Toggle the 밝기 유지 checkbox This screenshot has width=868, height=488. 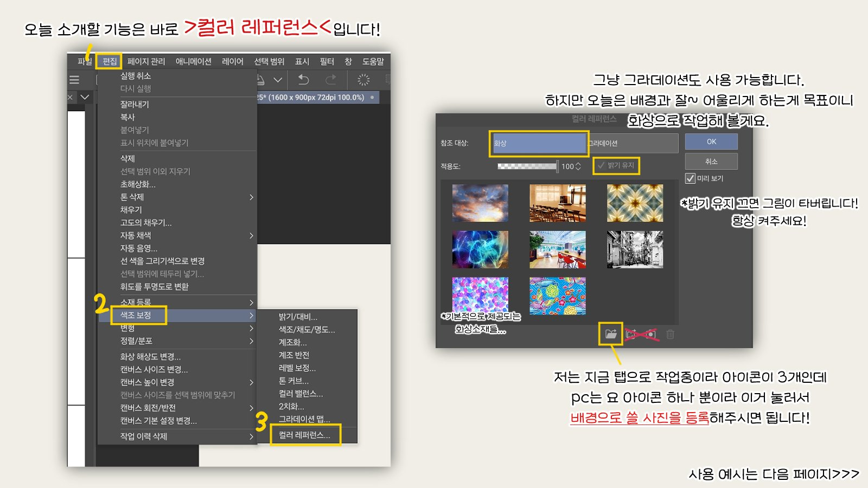601,165
